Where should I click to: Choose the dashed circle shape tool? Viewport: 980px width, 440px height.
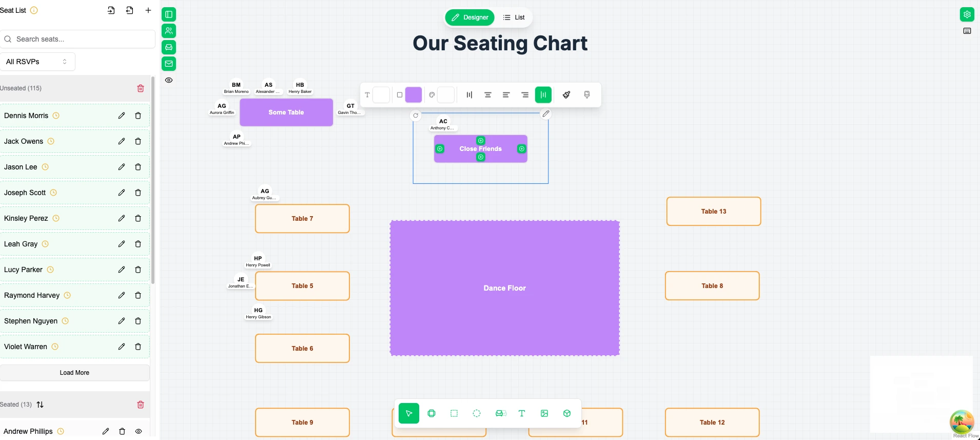[477, 413]
